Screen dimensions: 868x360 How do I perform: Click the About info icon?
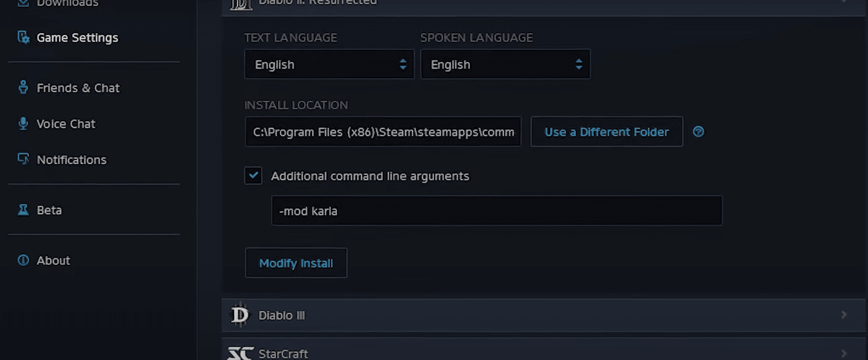pos(23,260)
